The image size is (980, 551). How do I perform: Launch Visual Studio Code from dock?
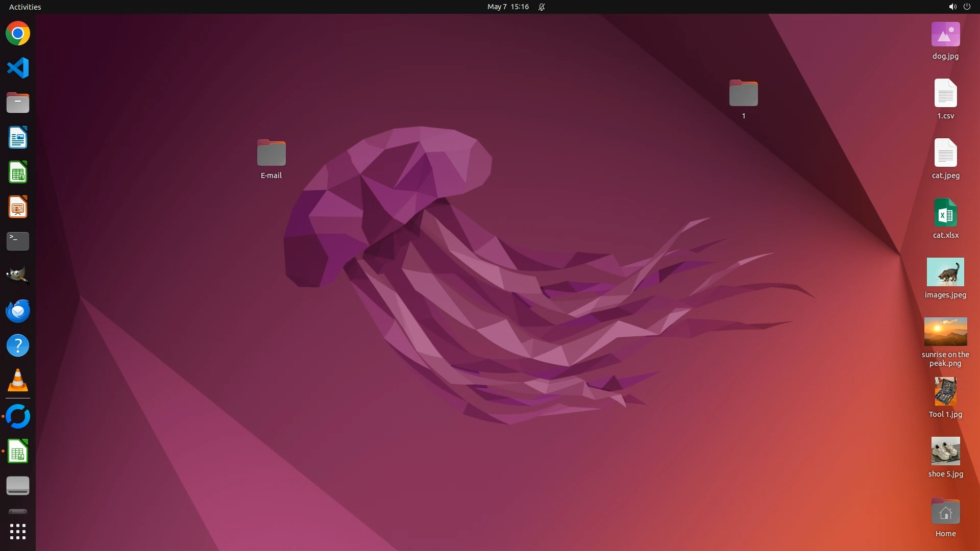pos(18,68)
